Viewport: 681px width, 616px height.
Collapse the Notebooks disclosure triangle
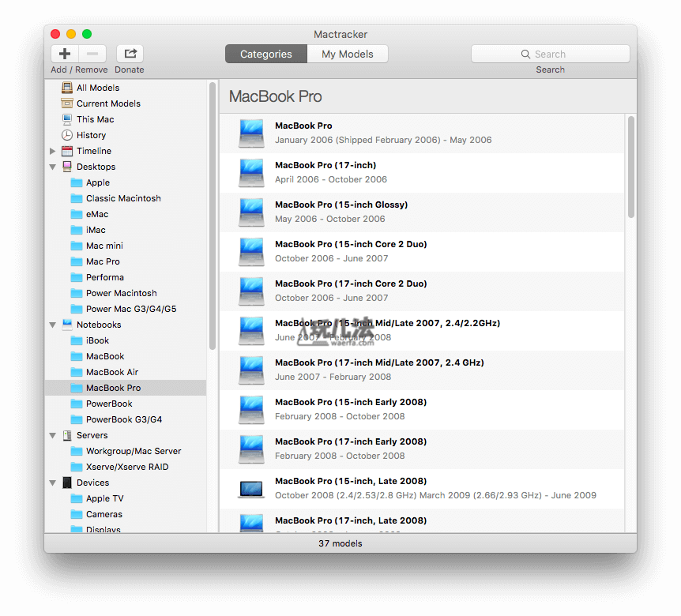(x=53, y=325)
